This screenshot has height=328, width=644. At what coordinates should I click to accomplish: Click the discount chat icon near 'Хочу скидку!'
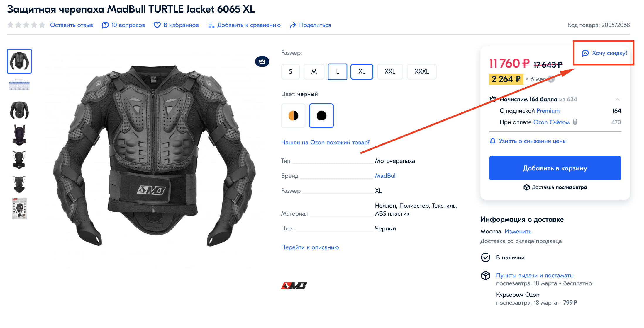pos(585,53)
